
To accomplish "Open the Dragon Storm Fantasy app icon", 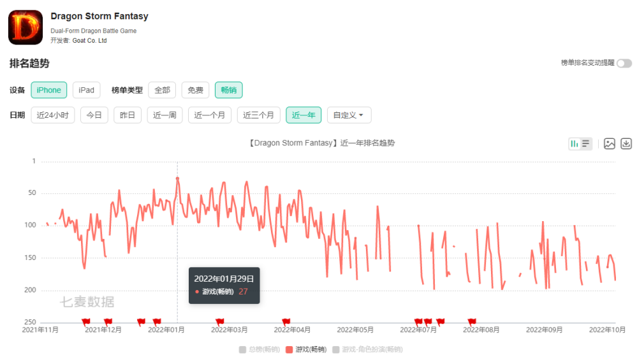I will (x=26, y=27).
